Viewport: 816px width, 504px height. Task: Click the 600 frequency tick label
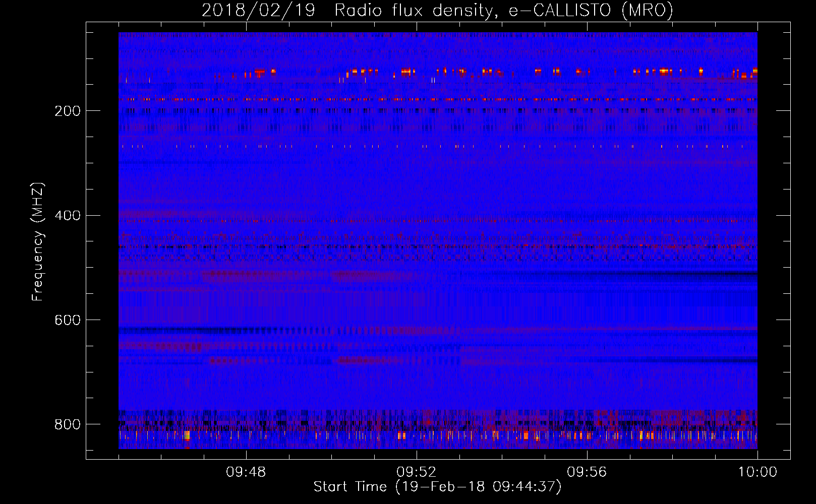point(68,320)
